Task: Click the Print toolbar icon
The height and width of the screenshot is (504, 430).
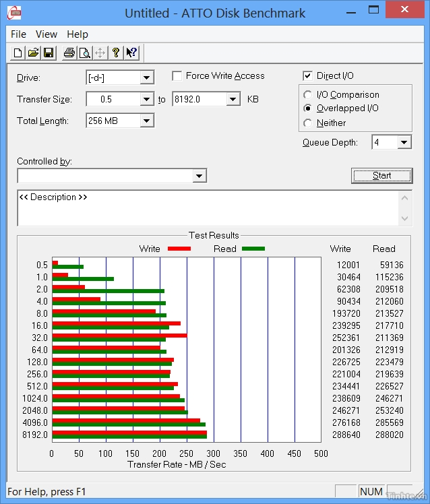Action: [69, 53]
